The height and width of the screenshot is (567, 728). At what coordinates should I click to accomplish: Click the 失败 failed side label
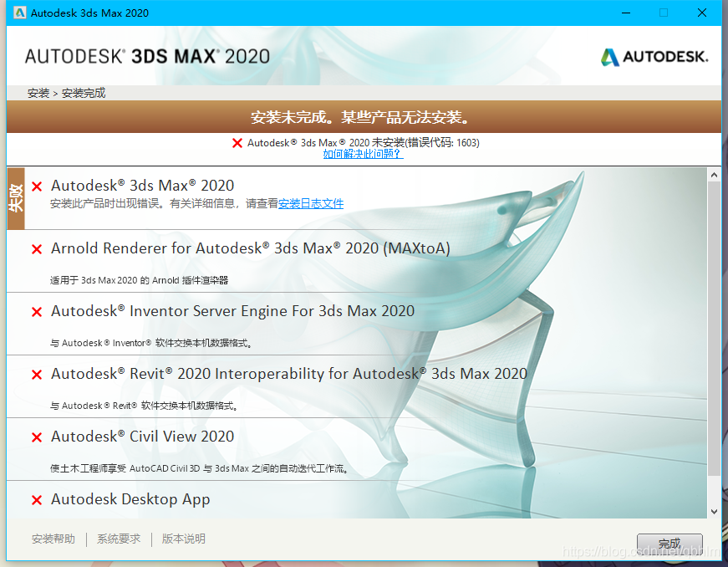(x=16, y=198)
